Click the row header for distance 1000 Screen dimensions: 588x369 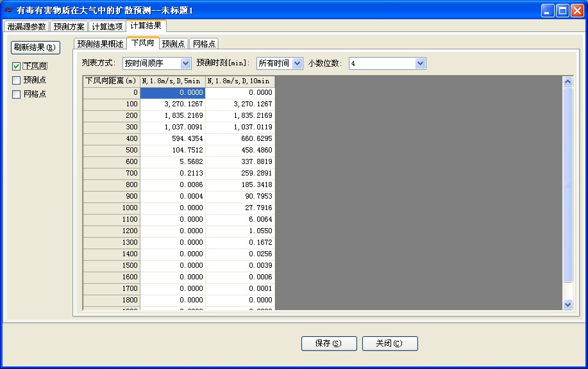coord(112,208)
